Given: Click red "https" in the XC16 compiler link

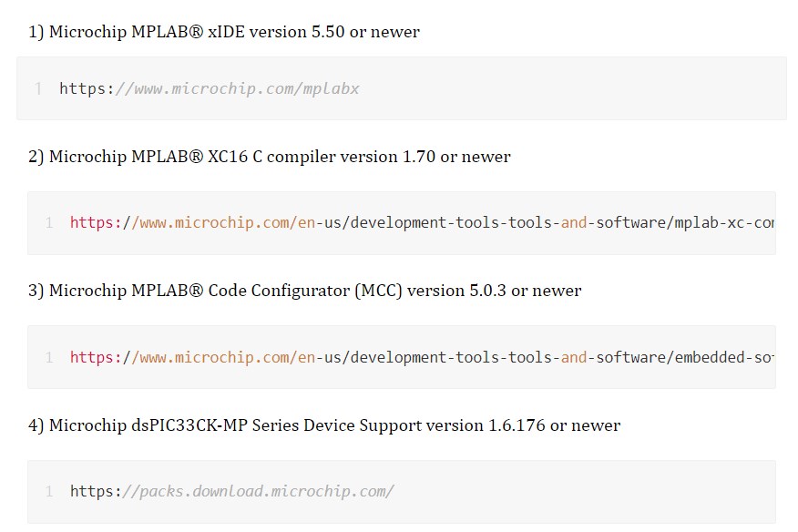Looking at the screenshot, I should point(89,222).
